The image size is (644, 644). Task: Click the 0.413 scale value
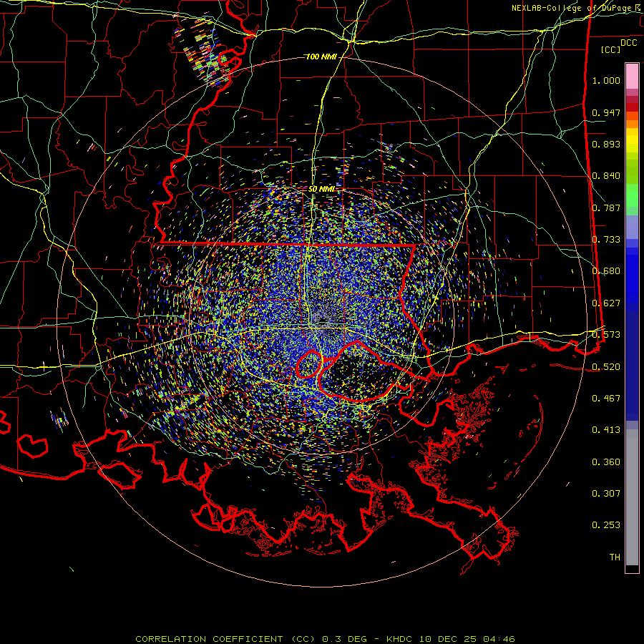(x=606, y=430)
